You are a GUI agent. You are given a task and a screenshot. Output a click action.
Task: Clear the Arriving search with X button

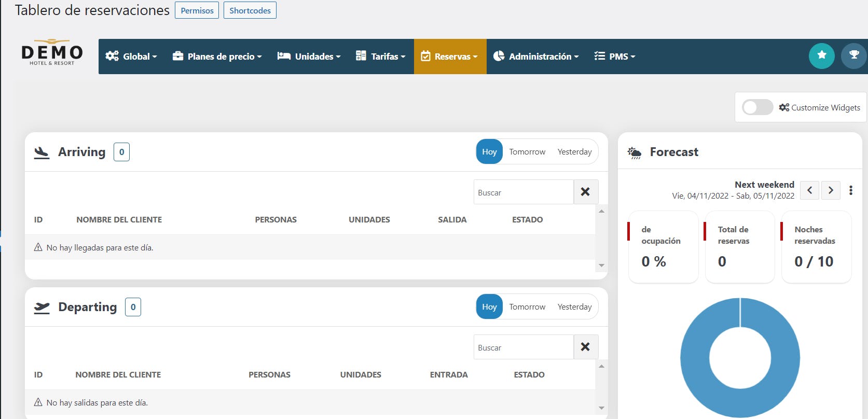coord(586,192)
